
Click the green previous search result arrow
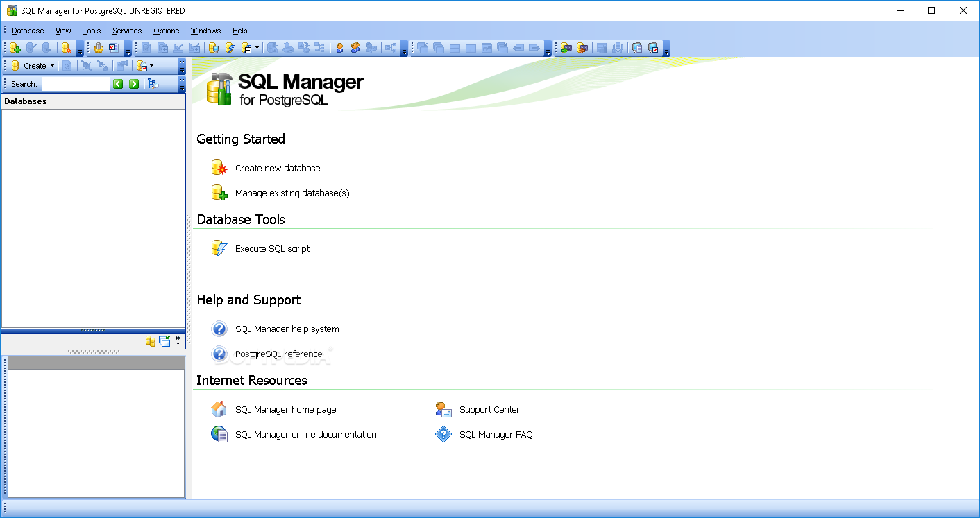point(118,84)
